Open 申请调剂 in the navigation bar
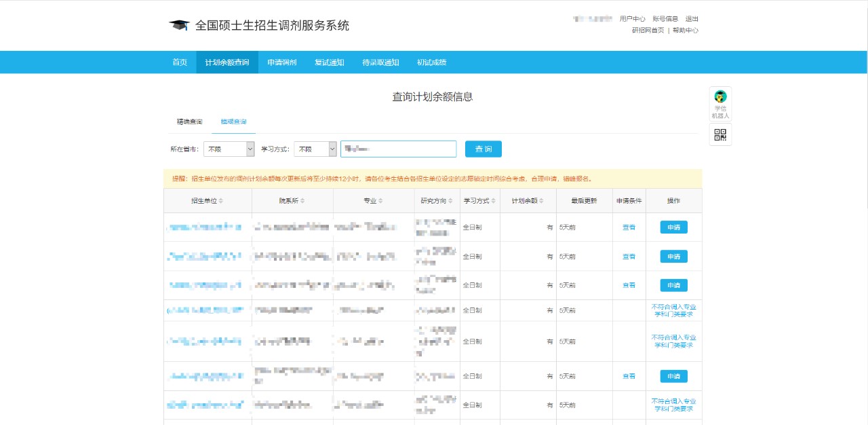Viewport: 868px width, 425px height. coord(281,62)
